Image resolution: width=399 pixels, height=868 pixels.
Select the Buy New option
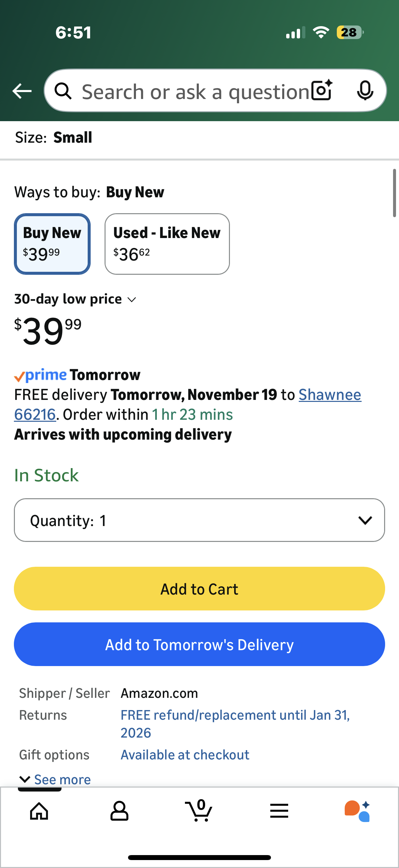tap(52, 244)
